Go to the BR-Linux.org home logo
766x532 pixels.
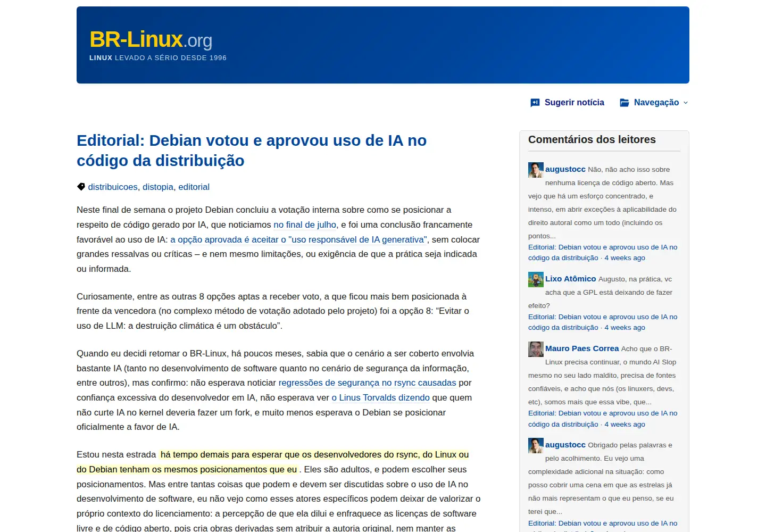point(151,40)
